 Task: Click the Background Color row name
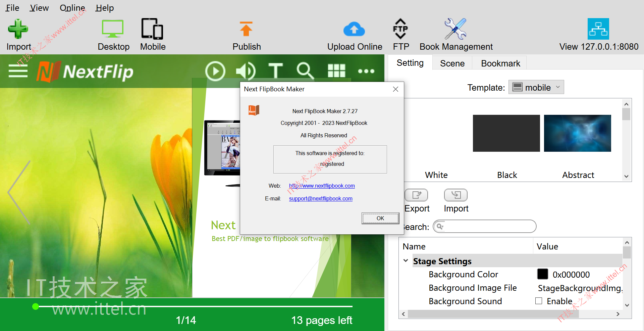463,274
